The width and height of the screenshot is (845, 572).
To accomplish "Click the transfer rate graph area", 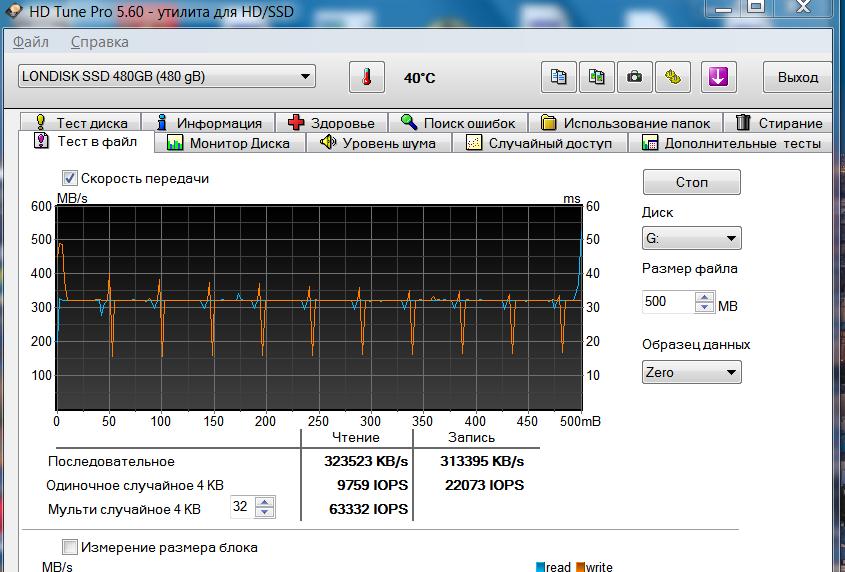I will 319,307.
